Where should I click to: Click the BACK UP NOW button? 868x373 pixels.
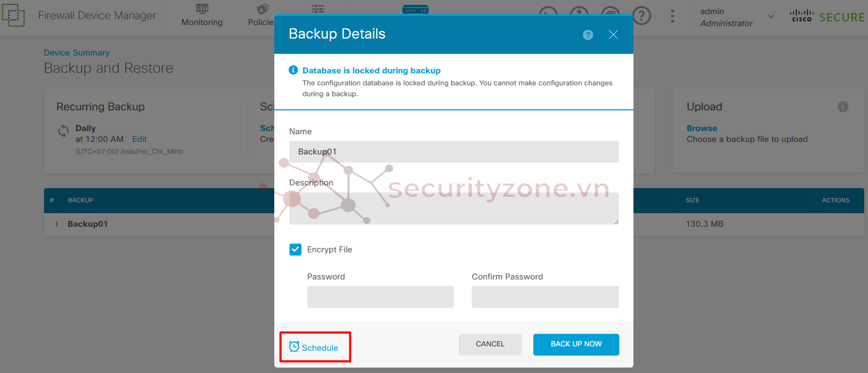pos(576,344)
